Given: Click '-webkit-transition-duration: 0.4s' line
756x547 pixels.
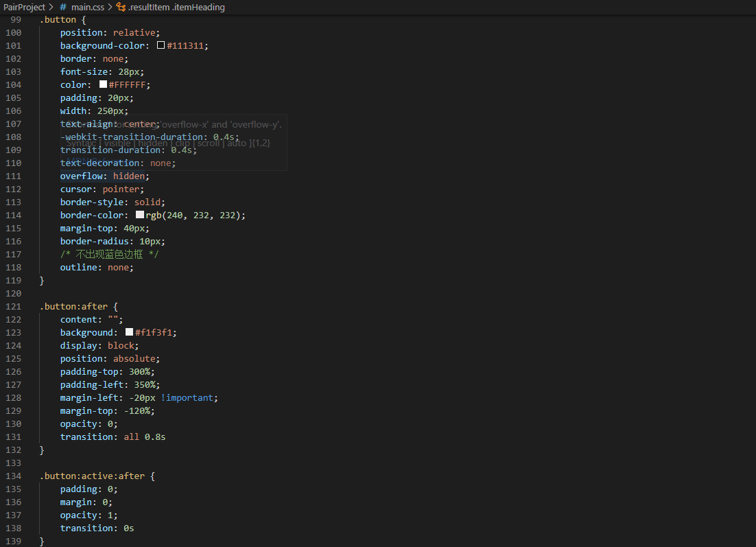Looking at the screenshot, I should (150, 137).
